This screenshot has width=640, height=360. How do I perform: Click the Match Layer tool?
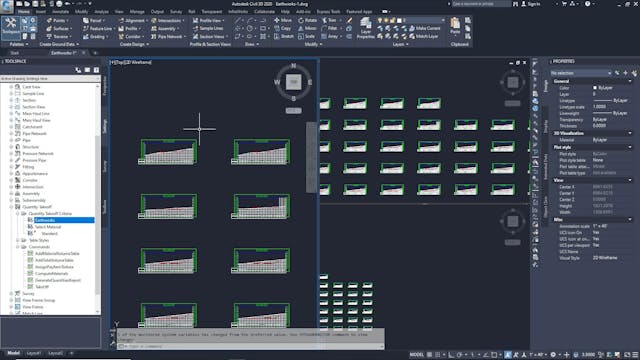pos(424,36)
